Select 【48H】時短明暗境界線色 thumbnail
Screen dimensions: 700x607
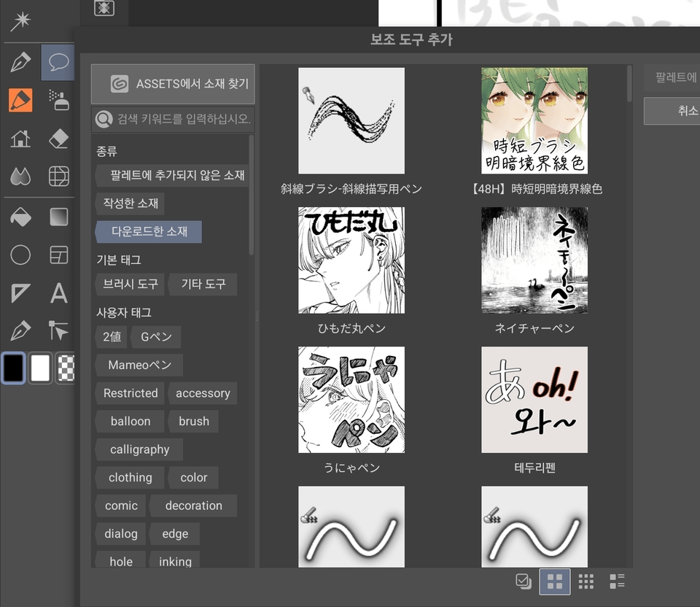tap(534, 120)
